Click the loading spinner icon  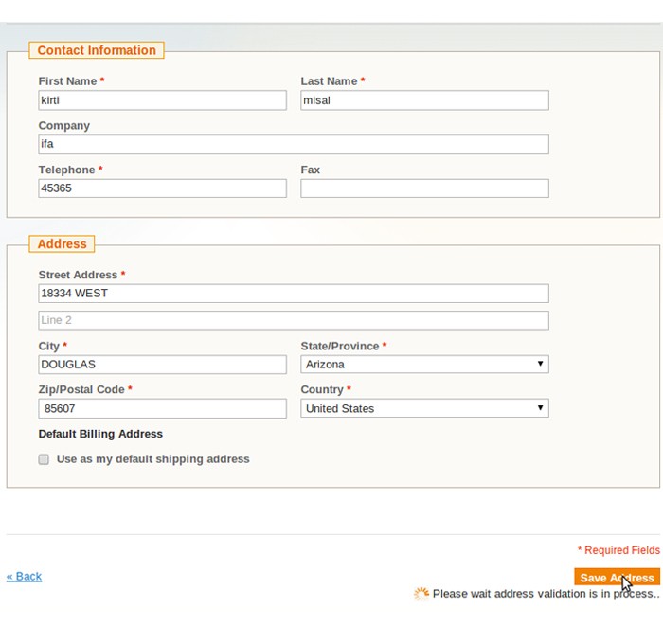(x=421, y=594)
